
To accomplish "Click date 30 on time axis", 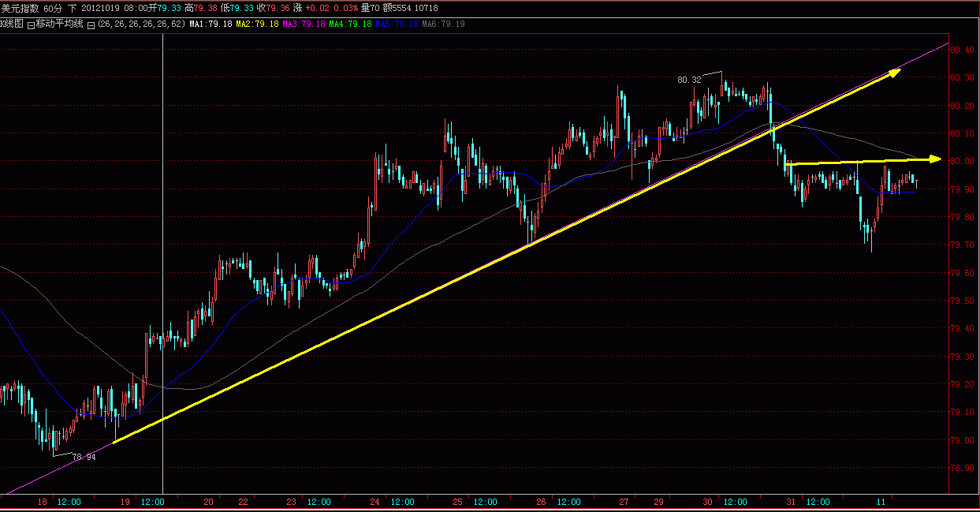I will [708, 502].
